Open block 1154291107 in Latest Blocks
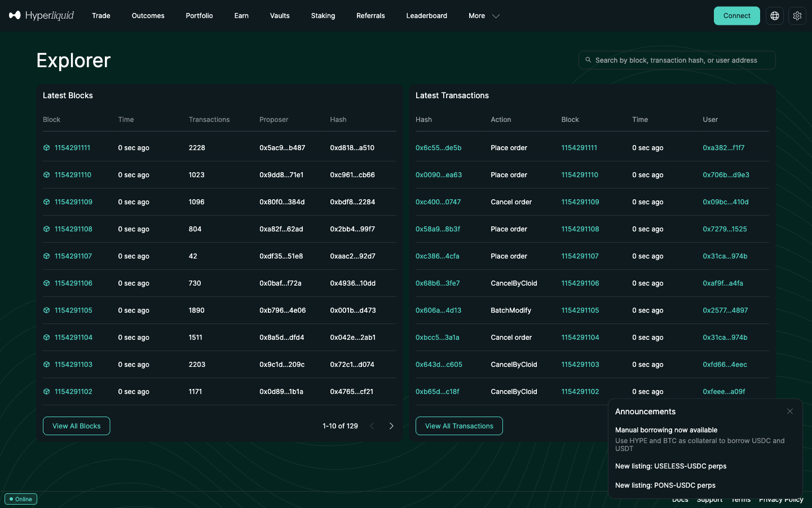 (x=73, y=256)
